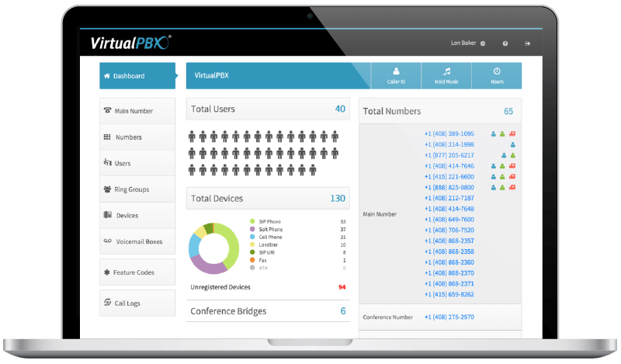Click red fax icon for +1 (408) 389-1095
The image size is (621, 364).
[513, 133]
